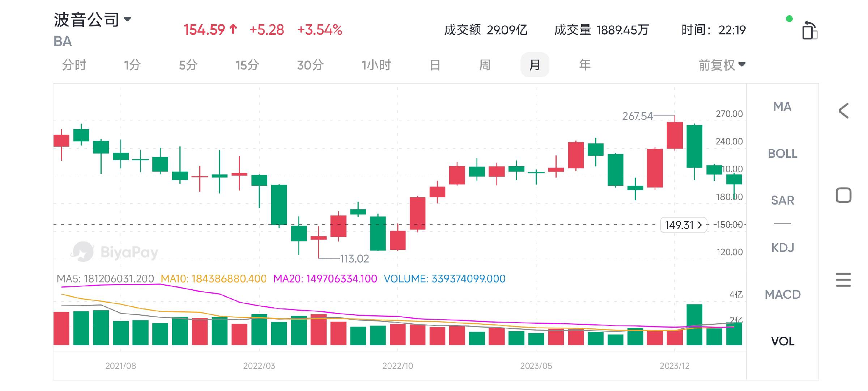The image size is (868, 391).
Task: Tap the 270.00 price axis label
Action: point(729,114)
